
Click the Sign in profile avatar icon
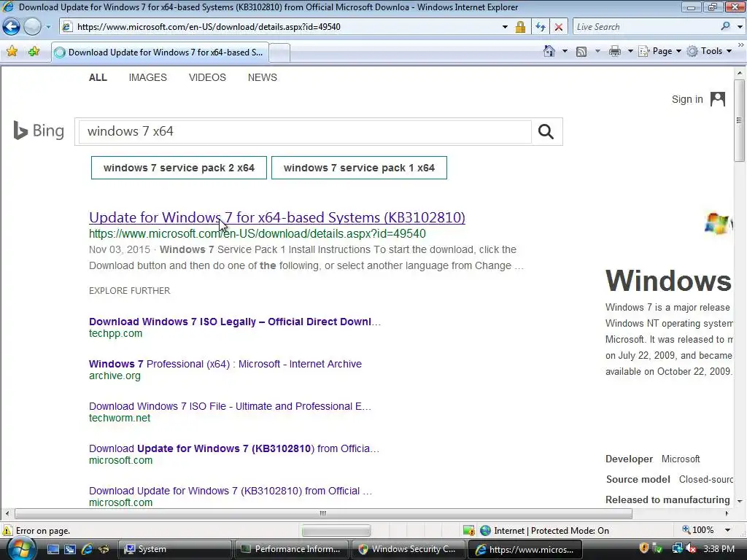(x=718, y=99)
